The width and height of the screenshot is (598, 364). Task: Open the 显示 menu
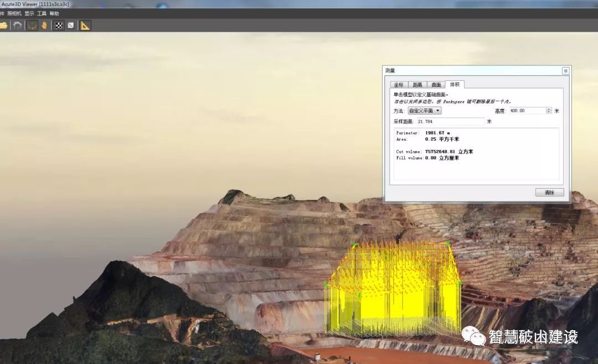coord(29,13)
